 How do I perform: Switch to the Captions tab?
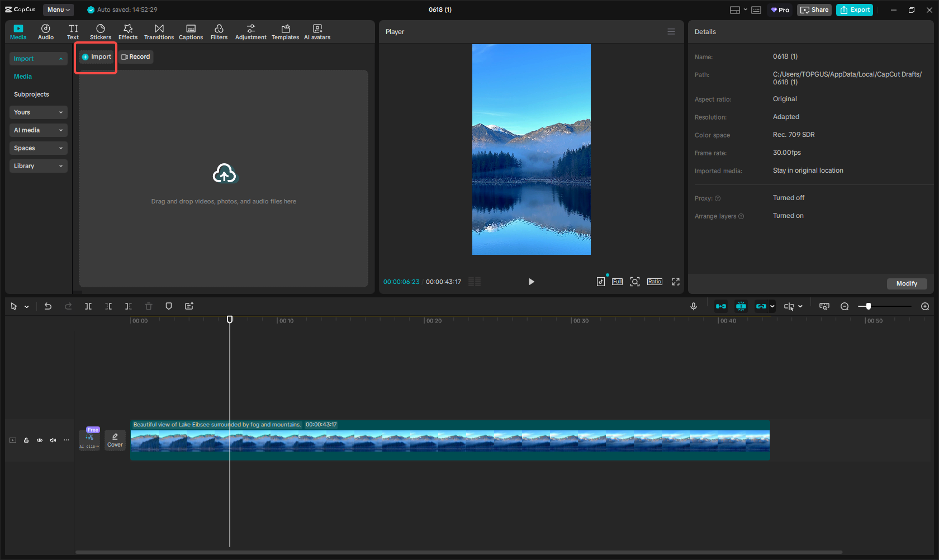(191, 32)
